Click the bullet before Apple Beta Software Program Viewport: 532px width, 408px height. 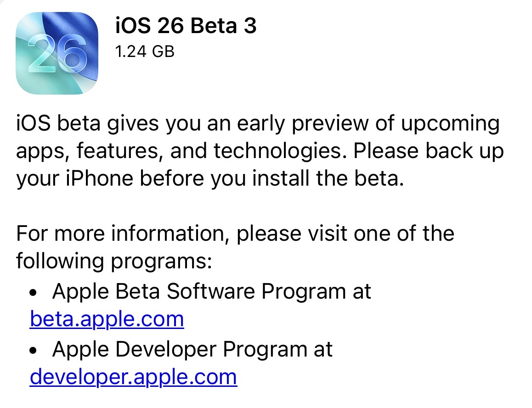point(33,292)
